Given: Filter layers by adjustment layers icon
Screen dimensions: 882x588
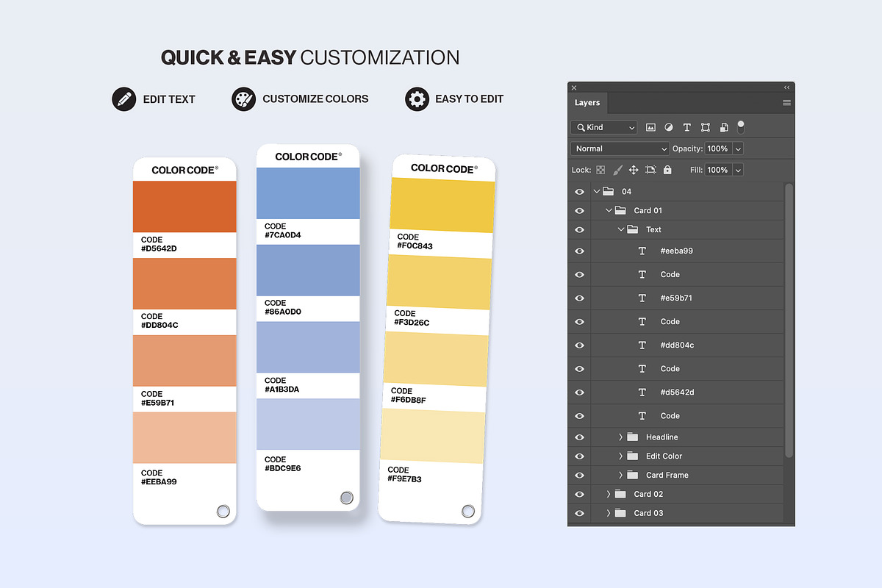Looking at the screenshot, I should click(x=669, y=127).
